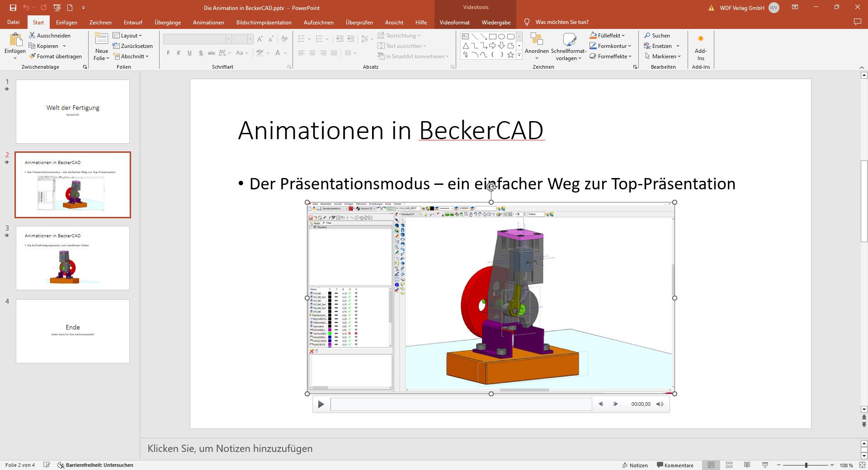
Task: Play the embedded video
Action: click(x=321, y=404)
